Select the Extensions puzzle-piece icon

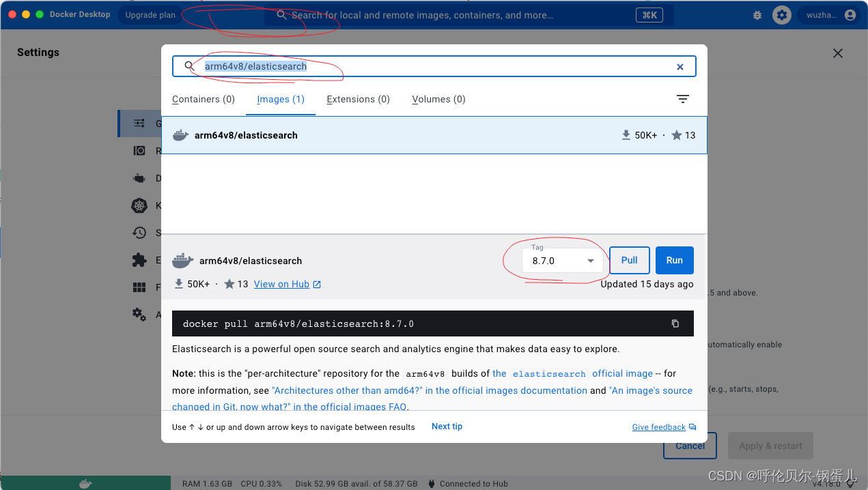[139, 260]
